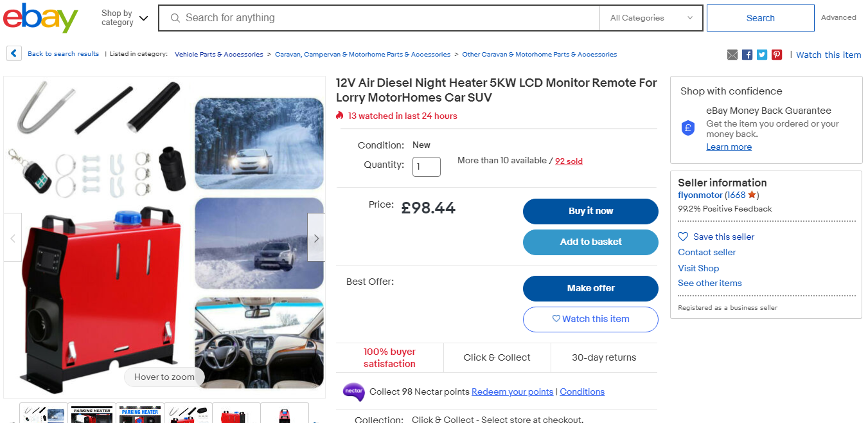The height and width of the screenshot is (423, 868).
Task: Click the eBay logo
Action: pyautogui.click(x=40, y=18)
